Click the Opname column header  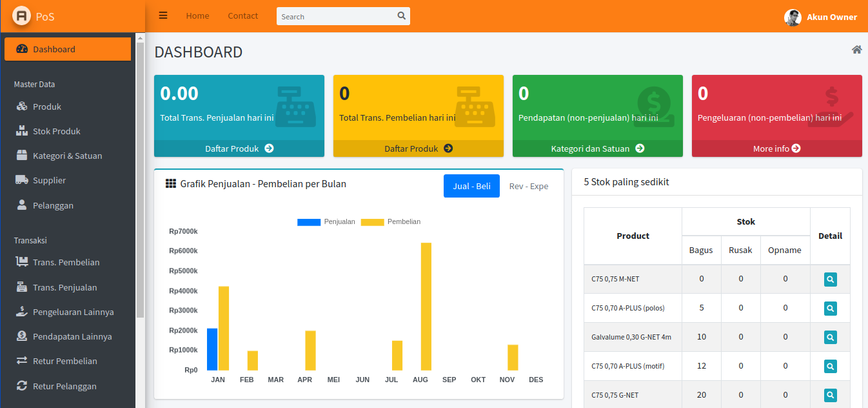click(x=785, y=250)
